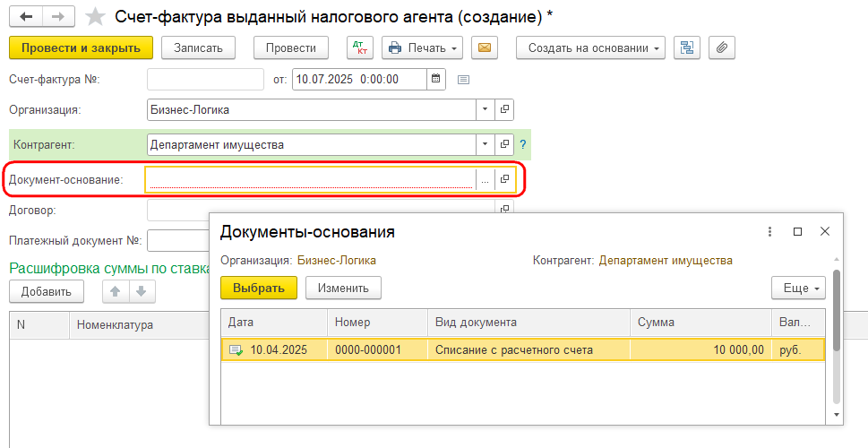Sort by the Номер column header
Viewport: 868px width, 448px height.
[377, 323]
